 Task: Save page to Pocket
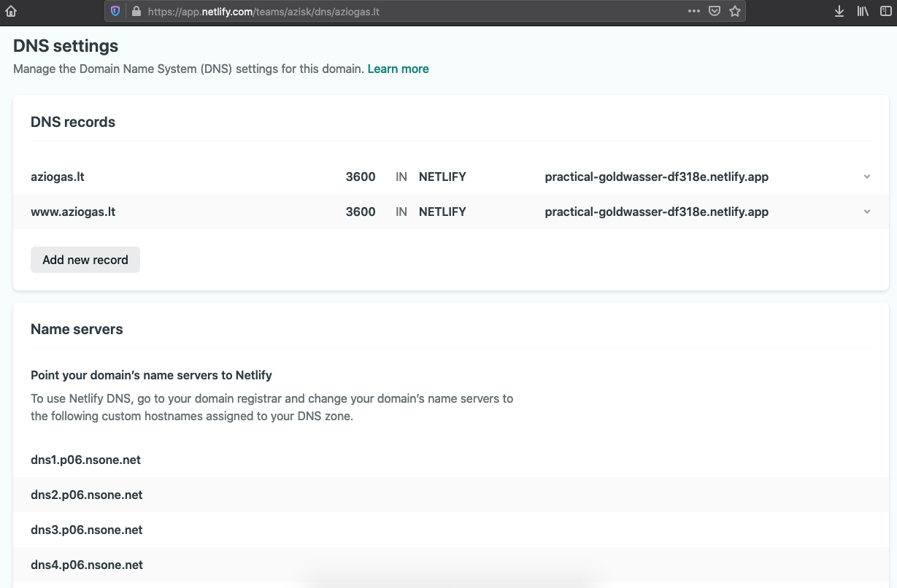point(714,10)
